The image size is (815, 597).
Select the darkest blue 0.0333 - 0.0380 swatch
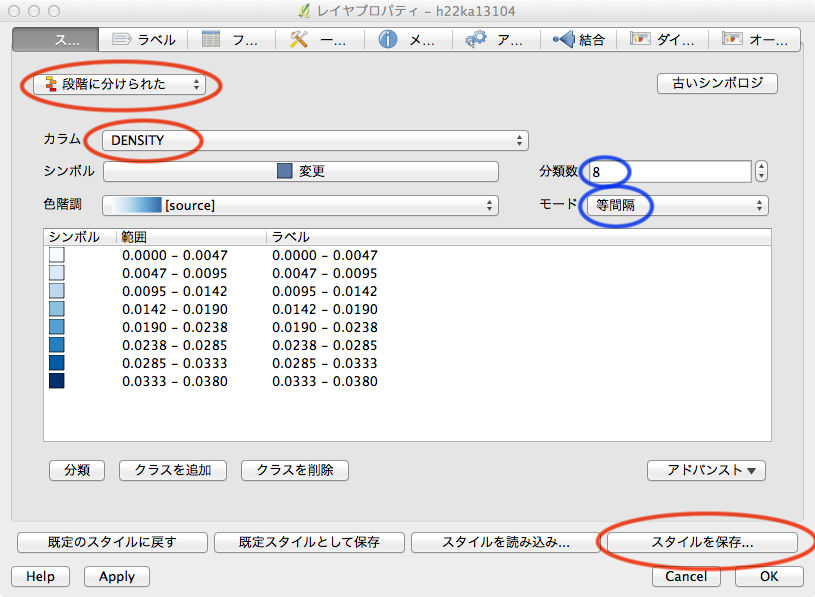point(56,381)
